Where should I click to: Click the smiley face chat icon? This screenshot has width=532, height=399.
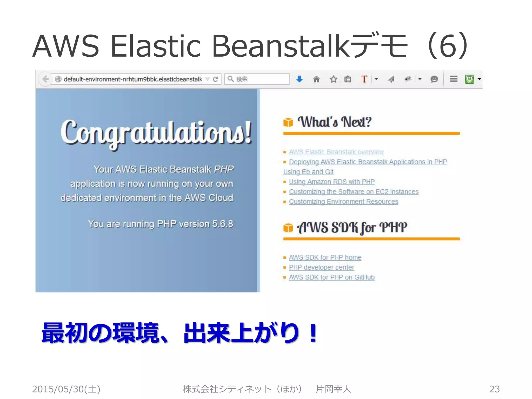[x=434, y=79]
